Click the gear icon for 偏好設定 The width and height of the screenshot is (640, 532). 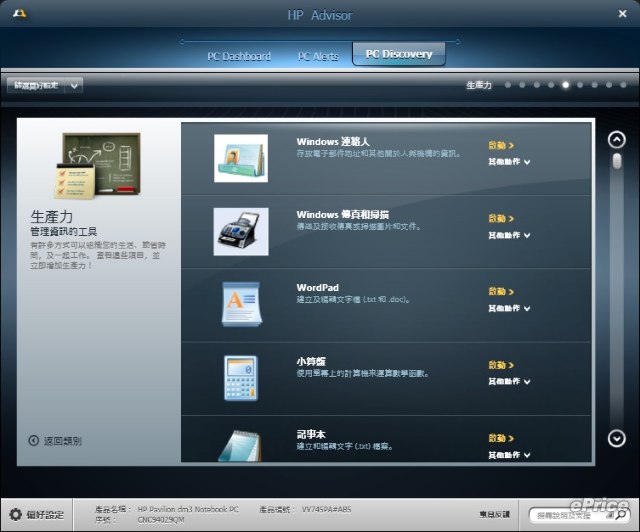16,514
